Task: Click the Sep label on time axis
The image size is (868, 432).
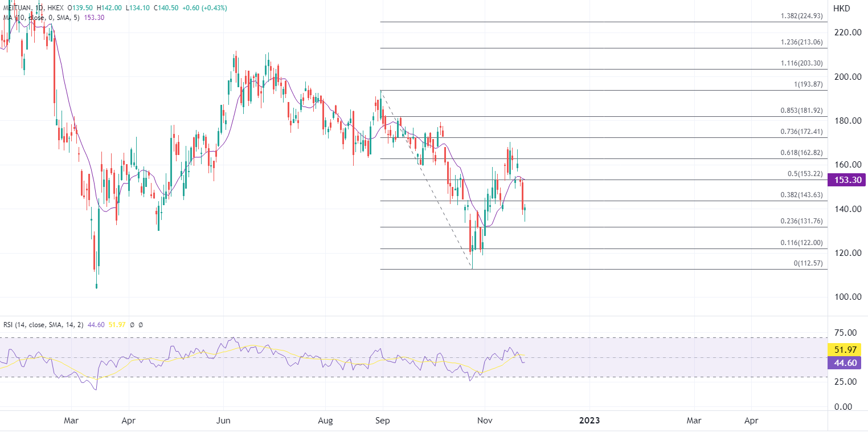Action: (x=383, y=421)
